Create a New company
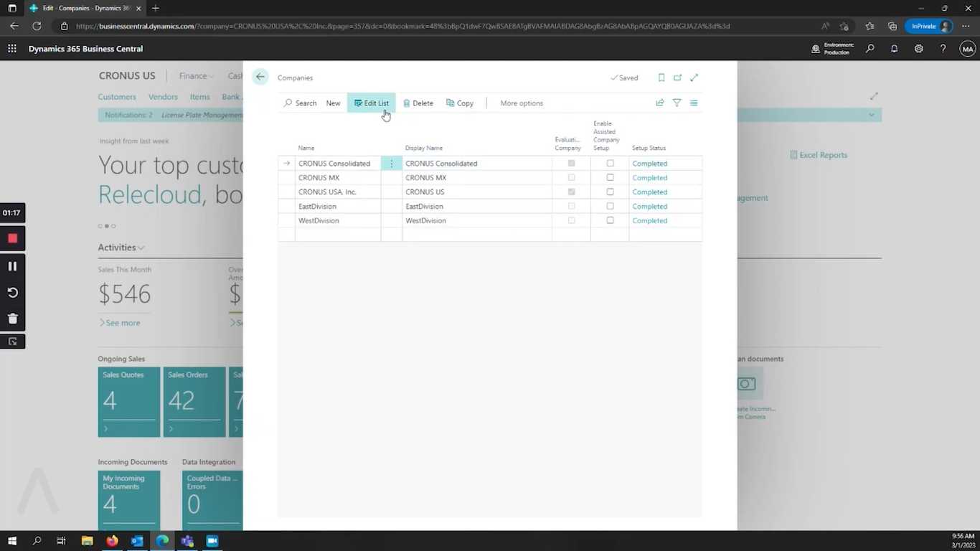The image size is (980, 551). [x=333, y=103]
